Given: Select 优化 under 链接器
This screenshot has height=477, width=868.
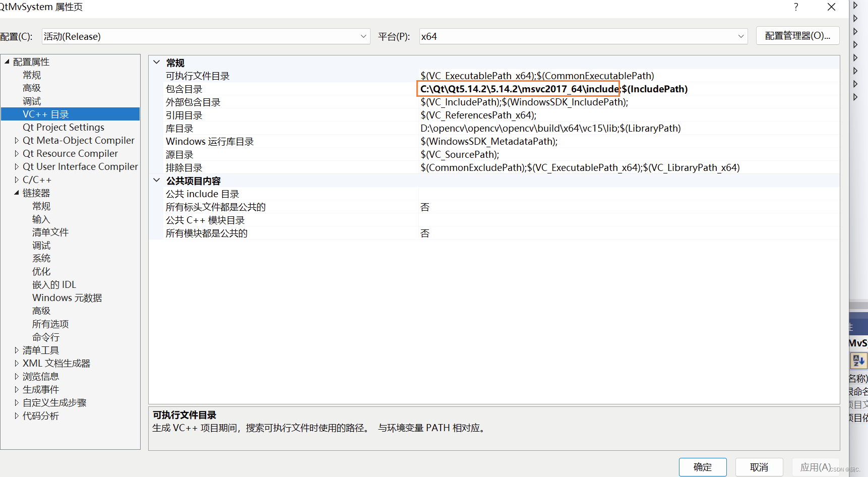Looking at the screenshot, I should pos(41,271).
